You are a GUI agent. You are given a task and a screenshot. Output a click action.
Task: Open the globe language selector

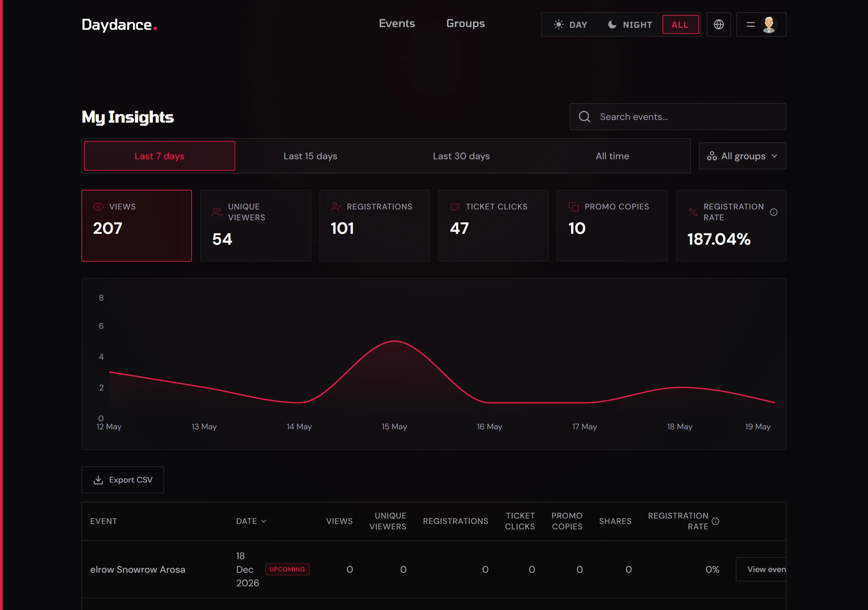(x=718, y=24)
